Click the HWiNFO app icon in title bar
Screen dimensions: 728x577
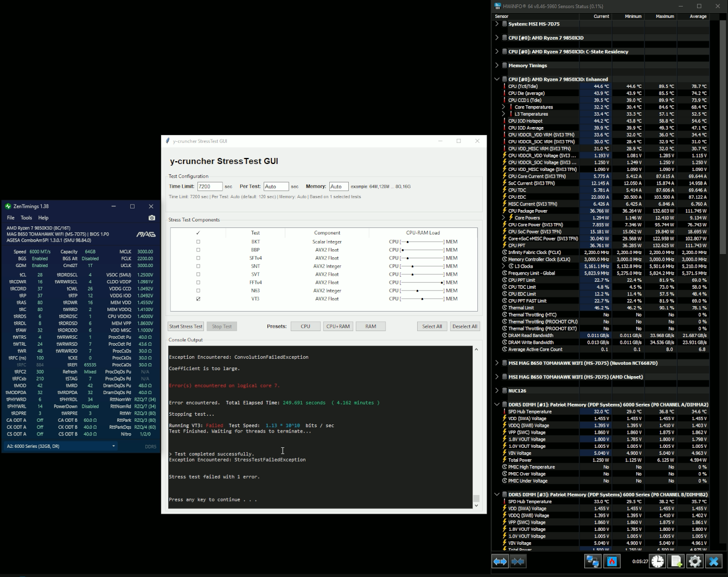tap(497, 6)
